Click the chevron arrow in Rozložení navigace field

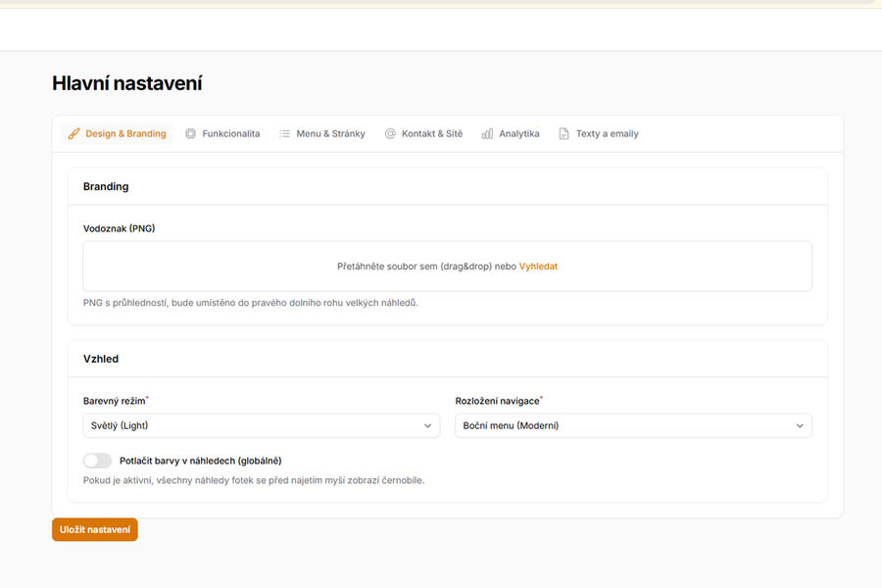coord(800,425)
